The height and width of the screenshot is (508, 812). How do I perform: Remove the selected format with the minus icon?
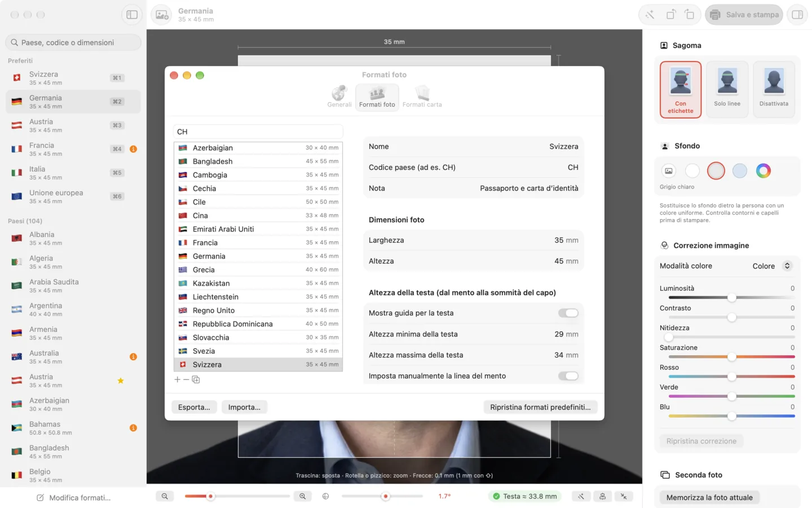pyautogui.click(x=186, y=379)
